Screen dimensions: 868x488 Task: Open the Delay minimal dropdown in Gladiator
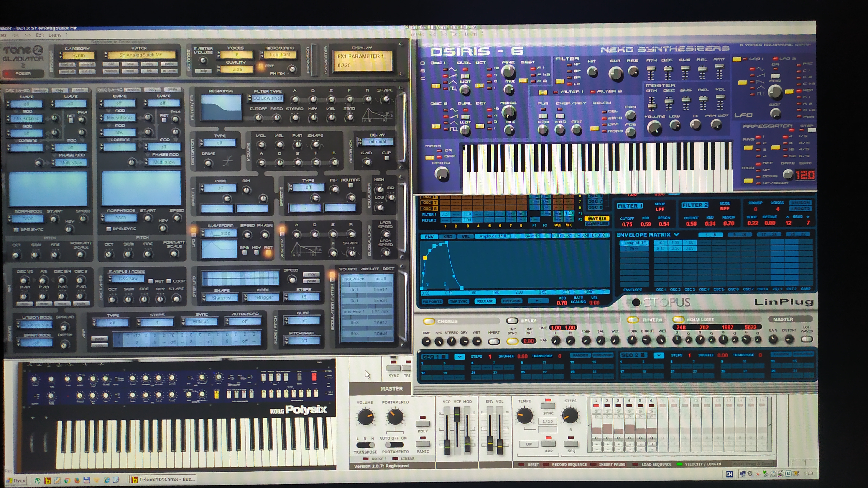(377, 141)
